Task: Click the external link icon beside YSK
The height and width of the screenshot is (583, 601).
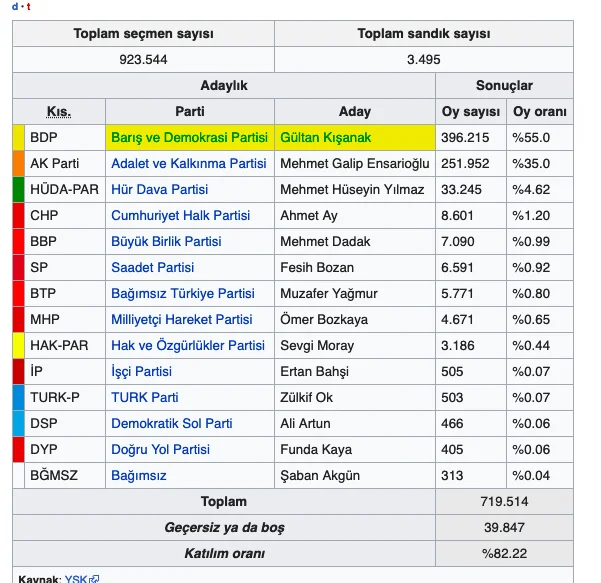Action: [94, 579]
